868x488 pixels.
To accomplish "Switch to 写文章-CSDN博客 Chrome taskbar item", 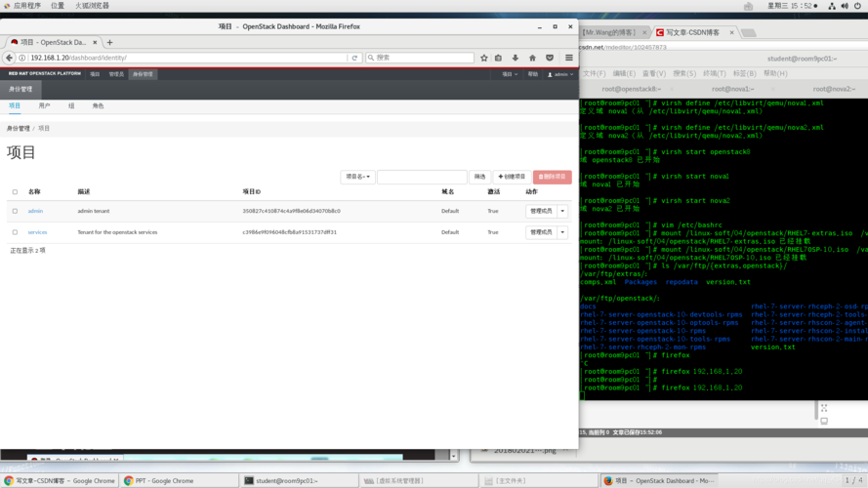I will coord(60,481).
